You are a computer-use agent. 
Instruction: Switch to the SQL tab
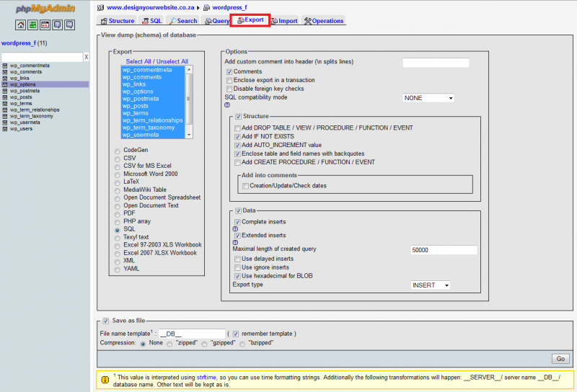[152, 21]
